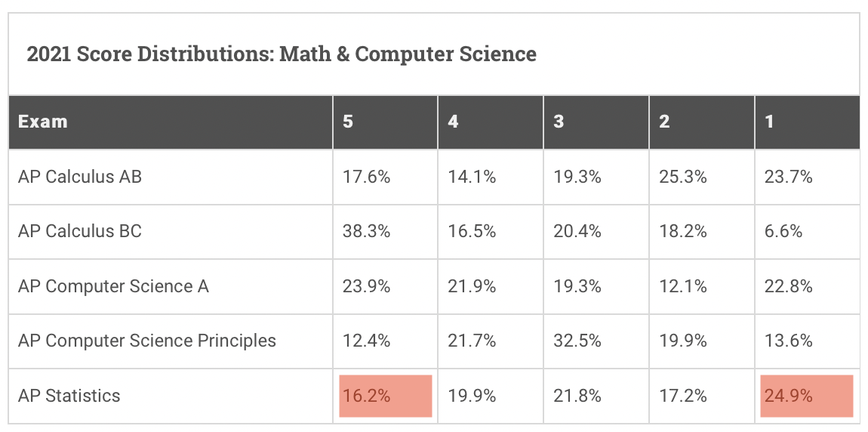The image size is (868, 432).
Task: Click the red highlighted 24.9% cell
Action: point(807,395)
